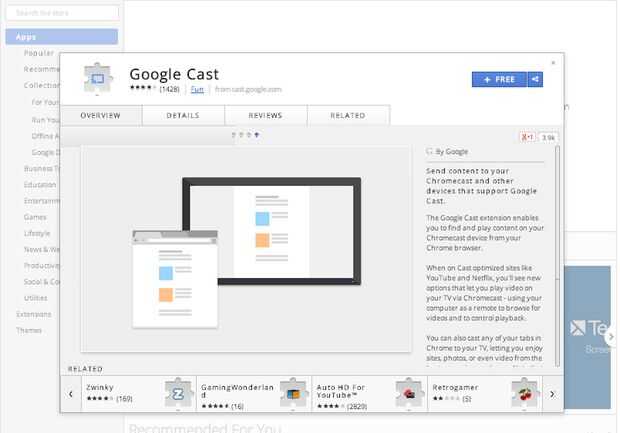Viewport: 620px width, 433px height.
Task: Show previous related extensions
Action: tap(71, 394)
